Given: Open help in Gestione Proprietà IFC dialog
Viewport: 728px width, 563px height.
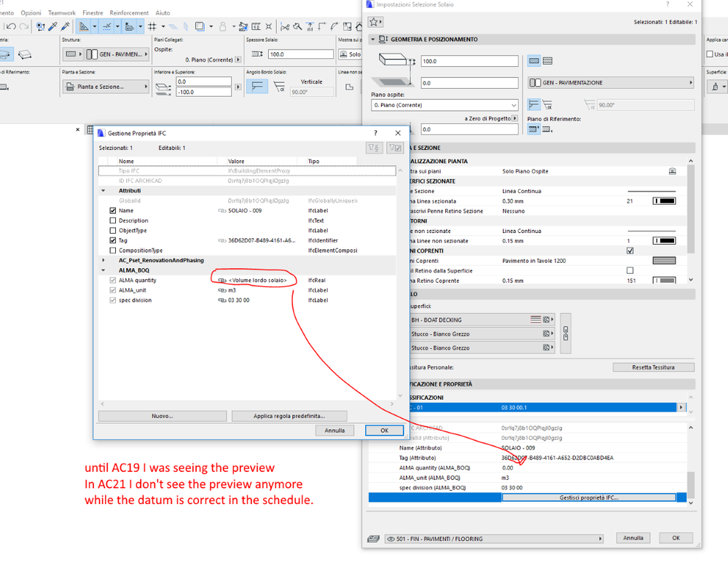Looking at the screenshot, I should 375,133.
